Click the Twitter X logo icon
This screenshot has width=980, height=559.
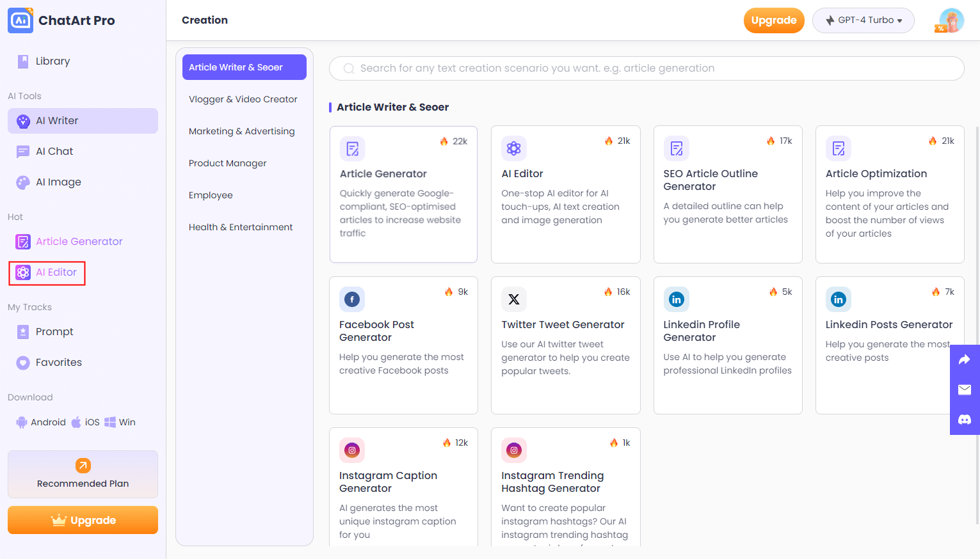tap(514, 299)
